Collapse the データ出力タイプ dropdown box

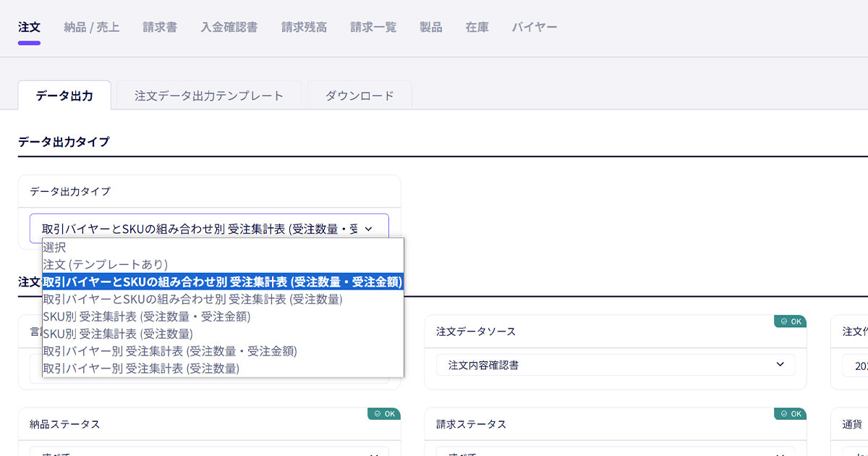[x=209, y=228]
